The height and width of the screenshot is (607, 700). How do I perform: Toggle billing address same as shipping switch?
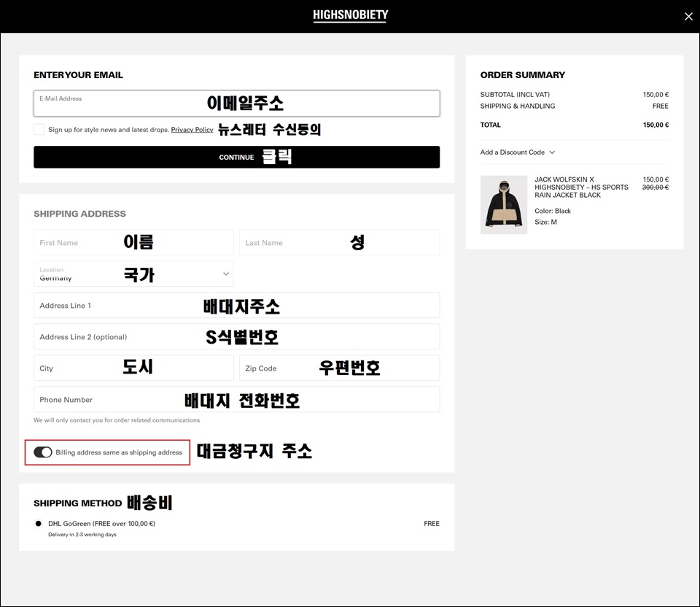[43, 452]
